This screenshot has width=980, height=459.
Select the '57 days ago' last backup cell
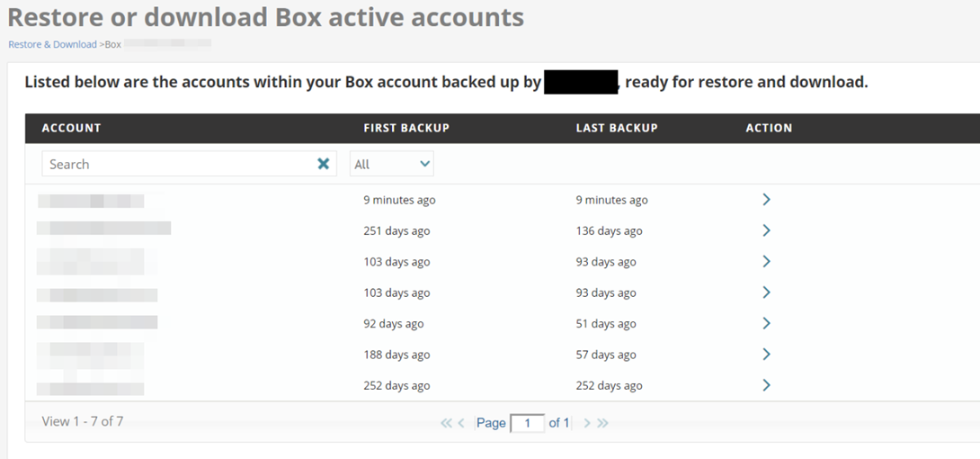(x=606, y=355)
